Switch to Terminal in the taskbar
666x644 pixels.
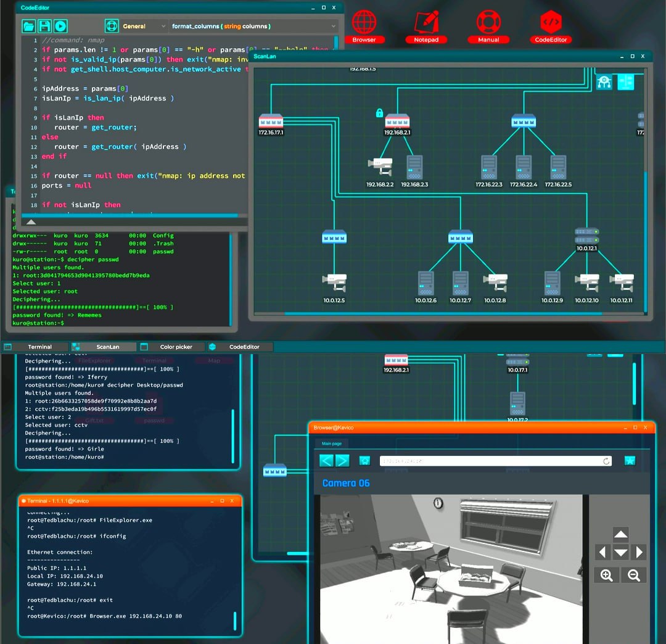coord(35,347)
